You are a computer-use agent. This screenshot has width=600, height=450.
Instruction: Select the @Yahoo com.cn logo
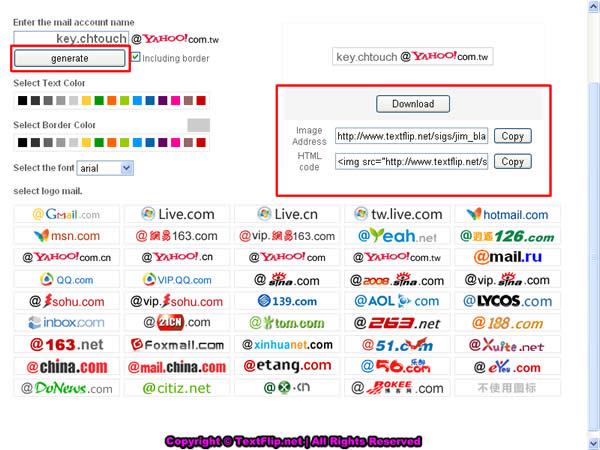click(x=67, y=257)
